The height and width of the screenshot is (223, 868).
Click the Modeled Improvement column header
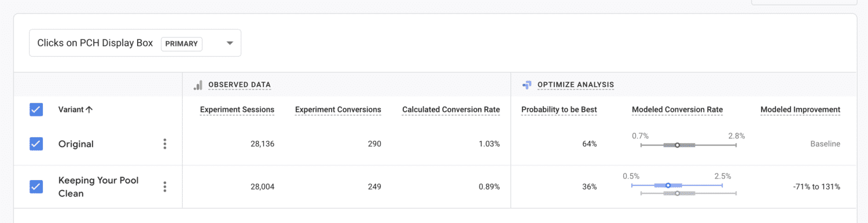click(800, 109)
